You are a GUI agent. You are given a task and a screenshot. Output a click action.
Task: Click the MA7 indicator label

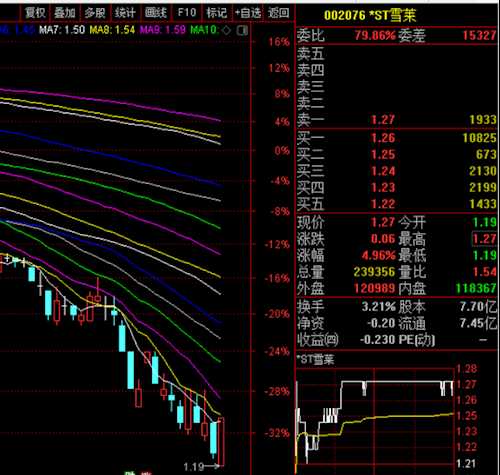[x=62, y=30]
